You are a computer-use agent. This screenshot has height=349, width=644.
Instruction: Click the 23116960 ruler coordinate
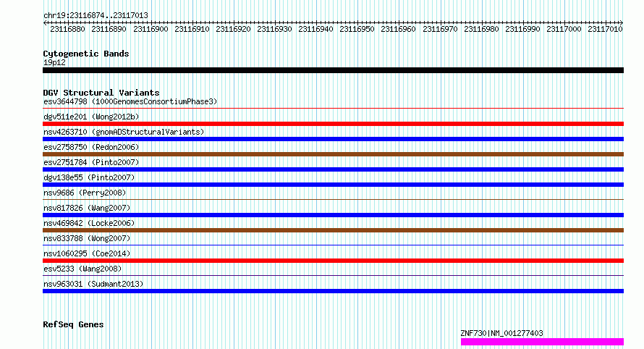(398, 29)
